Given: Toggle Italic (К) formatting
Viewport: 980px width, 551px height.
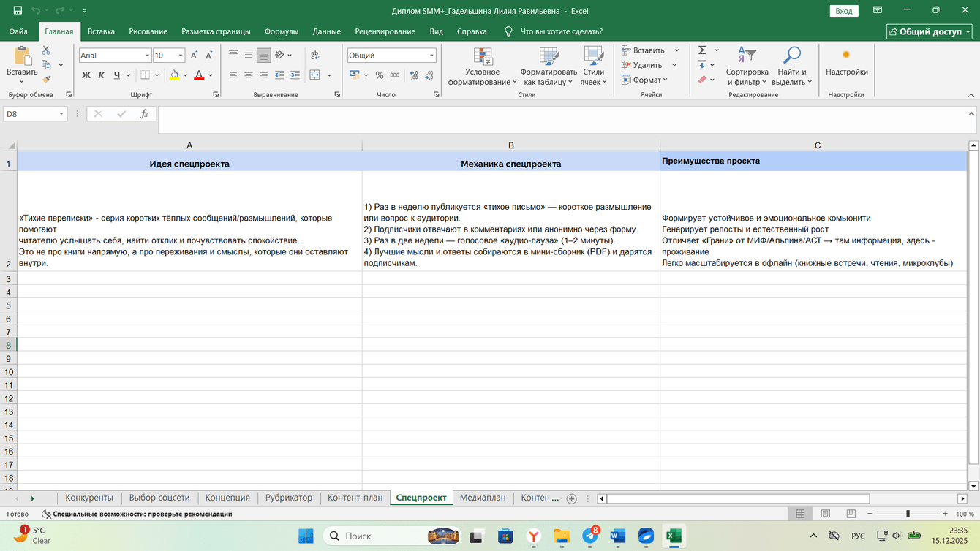Looking at the screenshot, I should tap(102, 75).
